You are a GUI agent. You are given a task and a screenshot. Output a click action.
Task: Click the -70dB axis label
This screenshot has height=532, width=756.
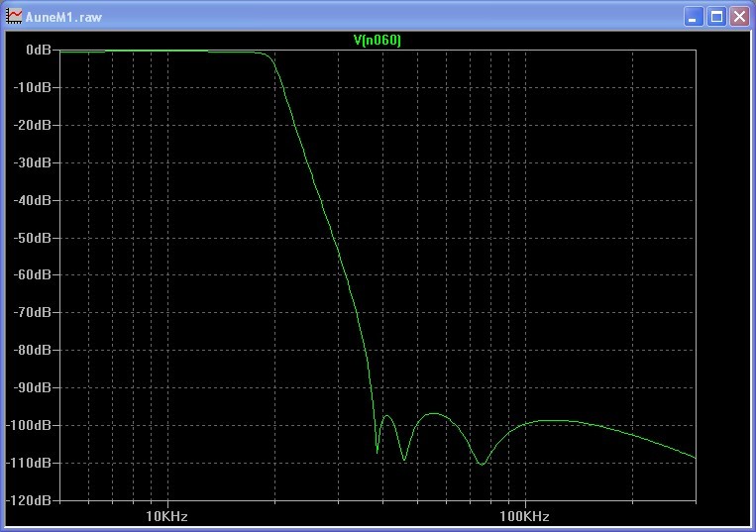click(33, 312)
